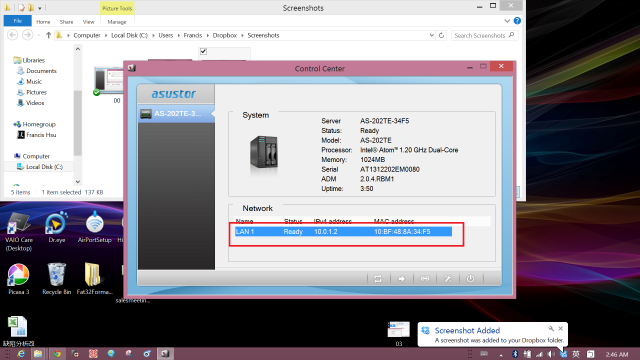Click the Picasa 3 desktop icon

click(18, 279)
